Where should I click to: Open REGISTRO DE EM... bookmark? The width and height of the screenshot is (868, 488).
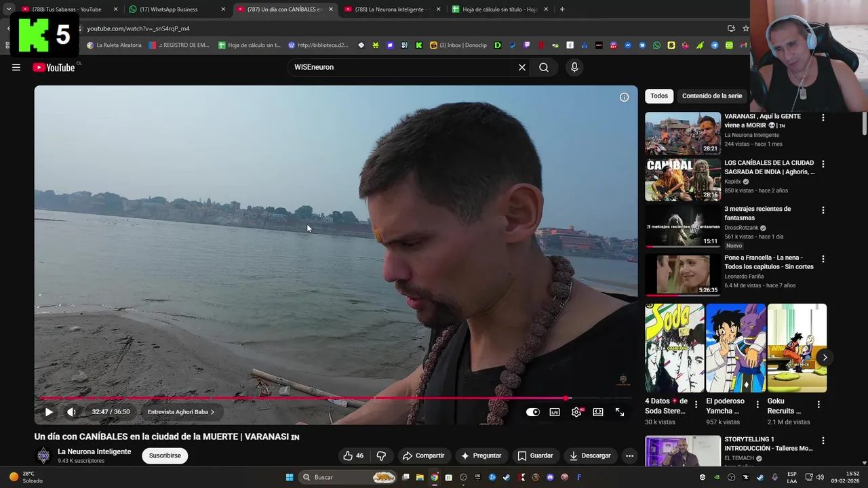point(179,45)
